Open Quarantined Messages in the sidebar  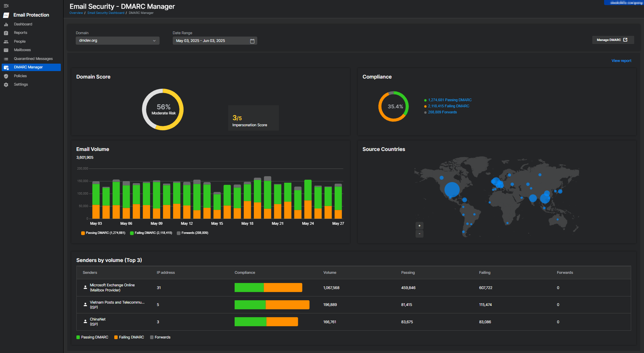[x=33, y=59]
